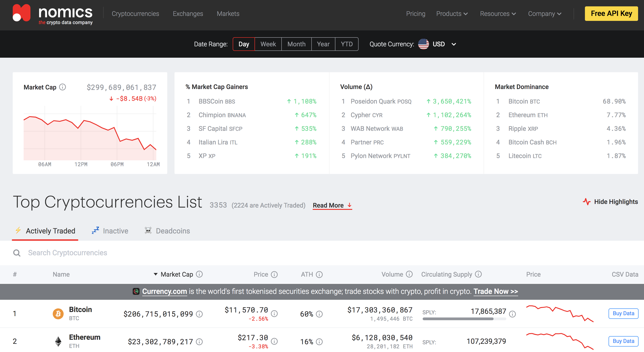
Task: Select the pulse icon beside Hide Highlights
Action: tap(587, 201)
